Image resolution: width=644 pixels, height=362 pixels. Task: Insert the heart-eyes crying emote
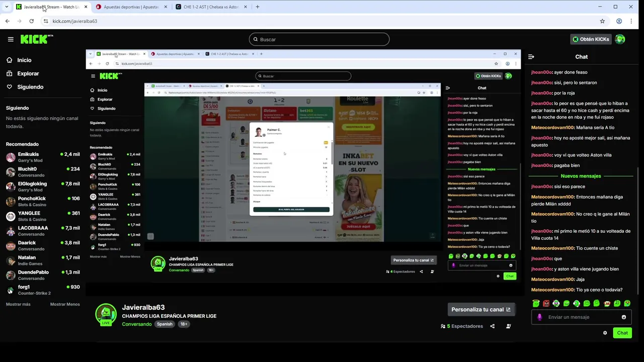[627, 303]
